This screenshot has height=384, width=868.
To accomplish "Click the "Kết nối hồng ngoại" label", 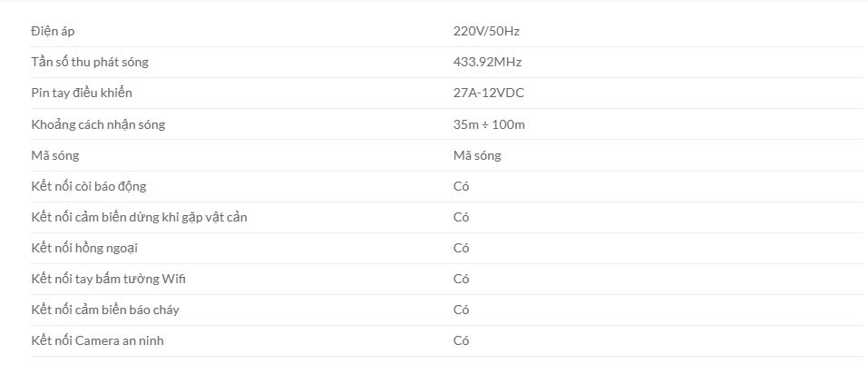I will click(x=84, y=248).
